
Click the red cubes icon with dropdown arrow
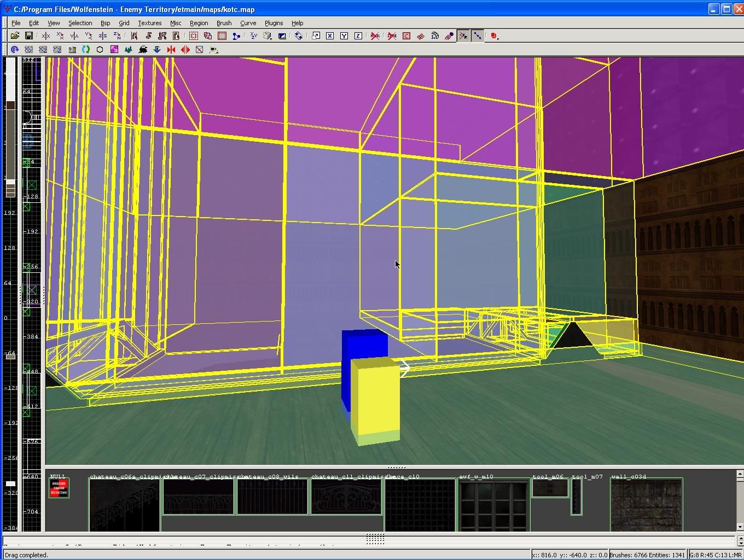pyautogui.click(x=495, y=36)
